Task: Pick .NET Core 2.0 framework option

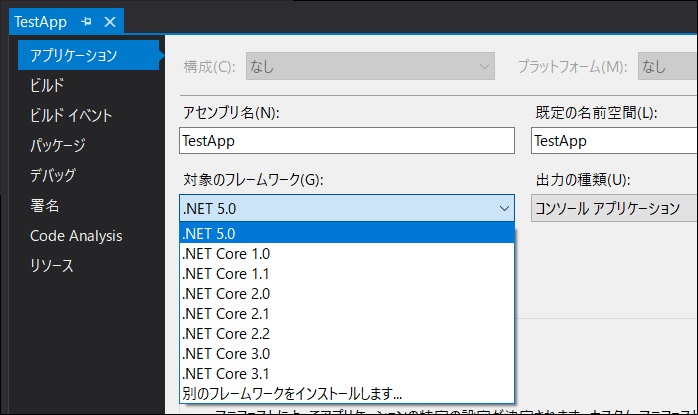Action: (x=347, y=293)
